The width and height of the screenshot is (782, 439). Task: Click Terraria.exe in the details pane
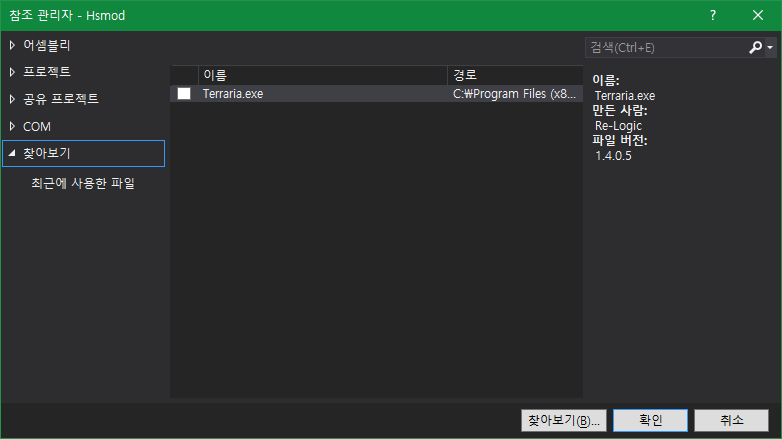click(625, 96)
